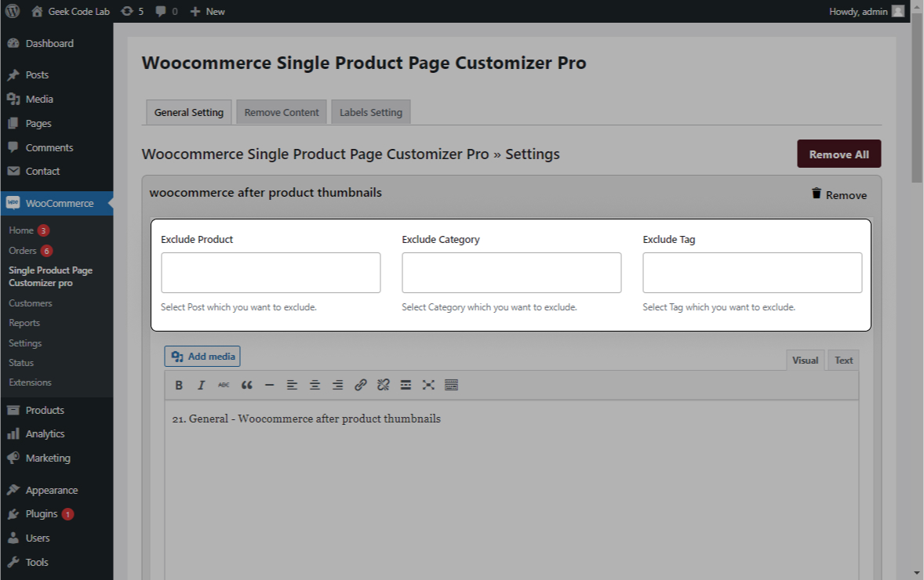Open the Geek Code Lab site link
924x580 pixels.
(x=70, y=11)
